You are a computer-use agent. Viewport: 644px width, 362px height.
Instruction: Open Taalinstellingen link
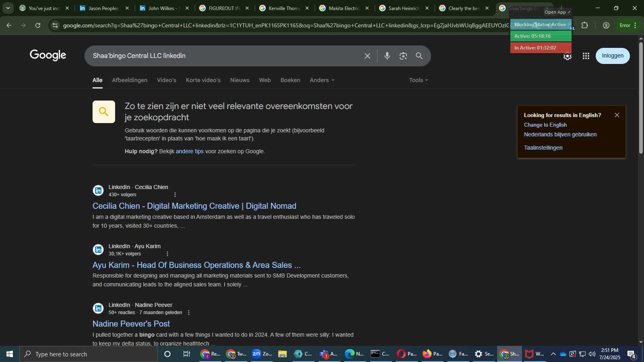tap(543, 148)
